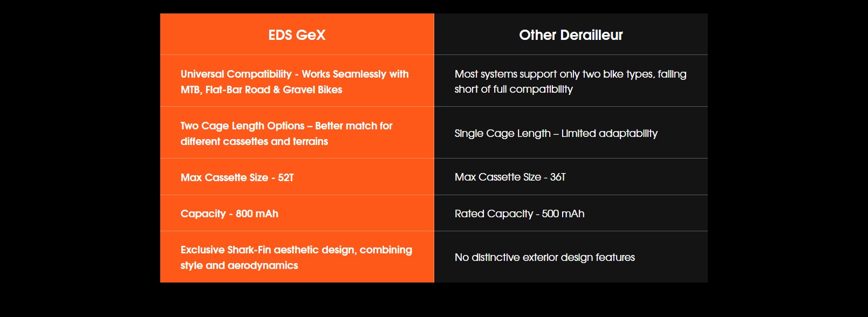868x317 pixels.
Task: Select the Two Cage Length Options text
Action: click(243, 126)
